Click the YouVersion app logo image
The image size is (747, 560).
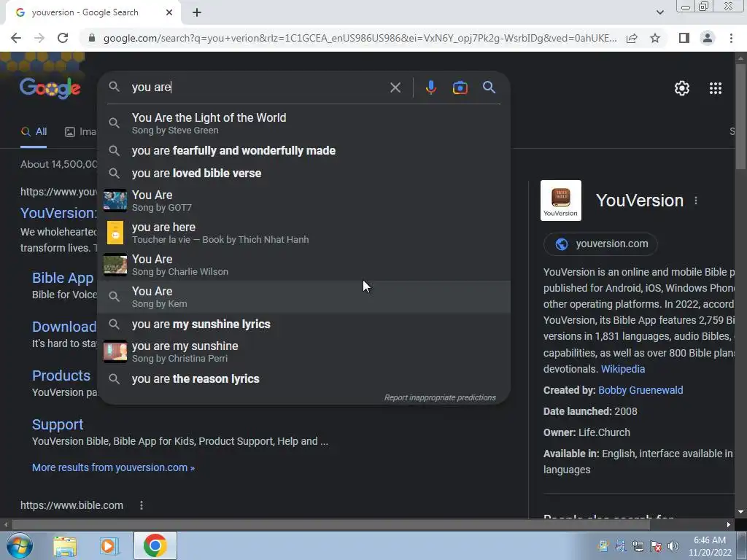[x=561, y=201]
